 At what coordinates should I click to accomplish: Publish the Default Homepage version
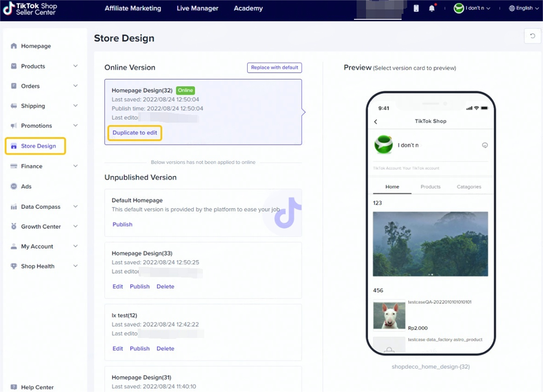(122, 224)
